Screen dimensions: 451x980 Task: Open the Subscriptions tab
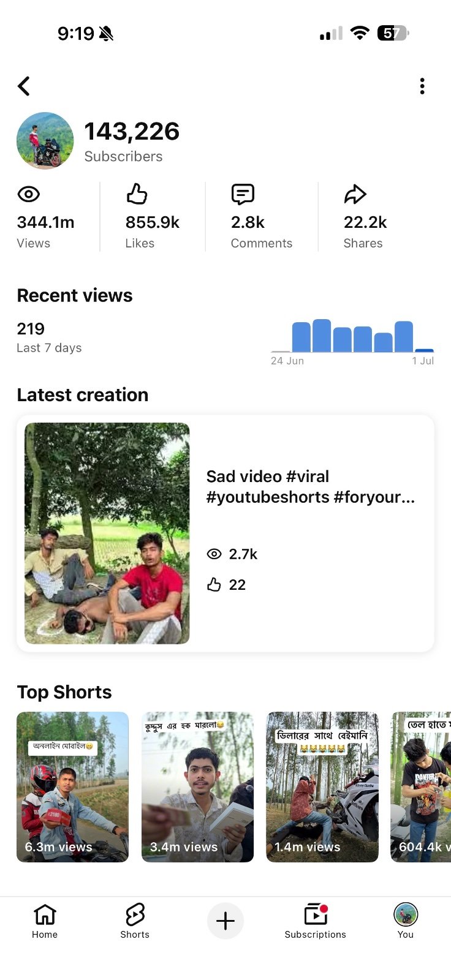(316, 921)
